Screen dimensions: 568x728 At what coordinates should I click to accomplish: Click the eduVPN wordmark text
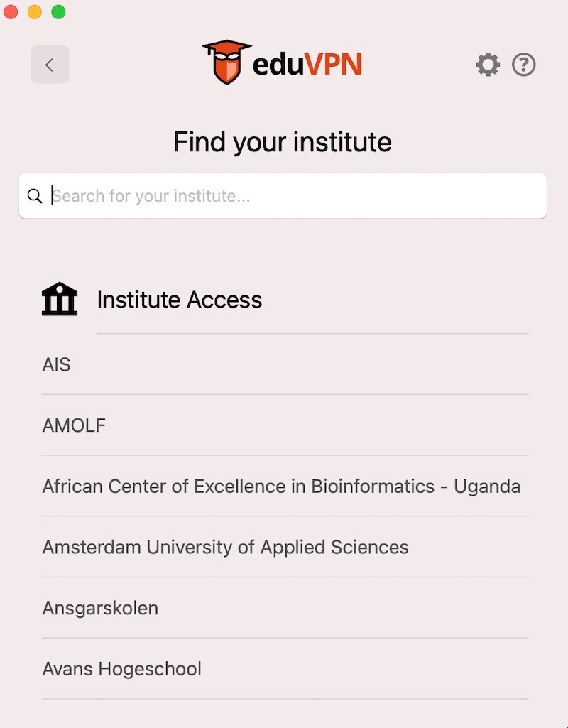pos(307,65)
